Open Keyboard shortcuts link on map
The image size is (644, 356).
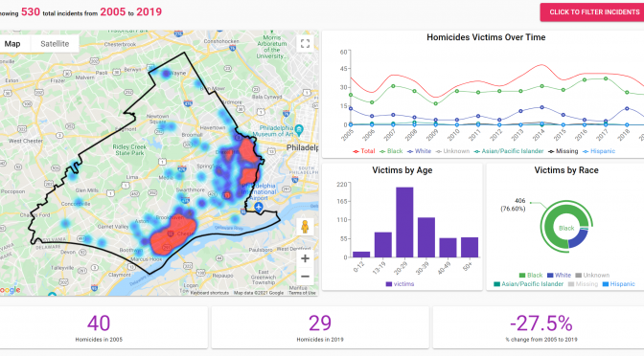coord(210,293)
